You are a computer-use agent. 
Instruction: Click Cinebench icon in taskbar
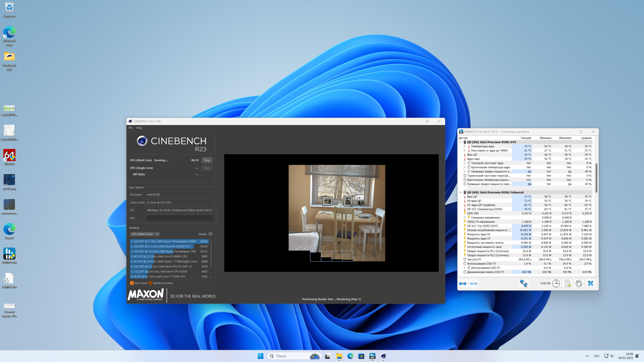(384, 356)
